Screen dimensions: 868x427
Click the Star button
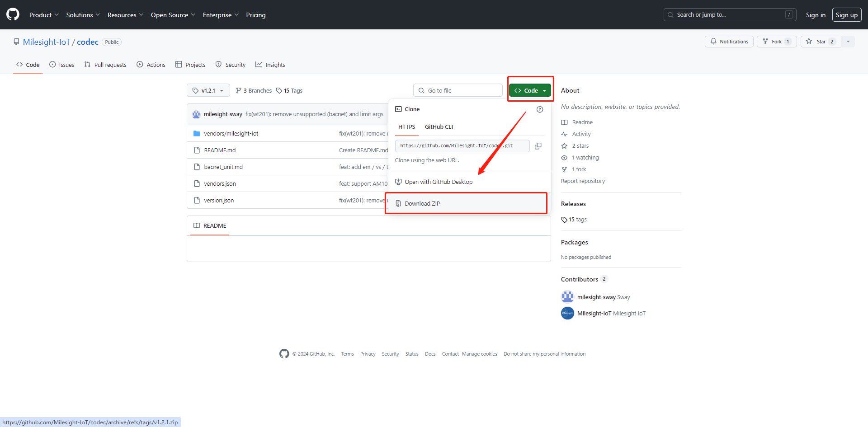(x=821, y=42)
